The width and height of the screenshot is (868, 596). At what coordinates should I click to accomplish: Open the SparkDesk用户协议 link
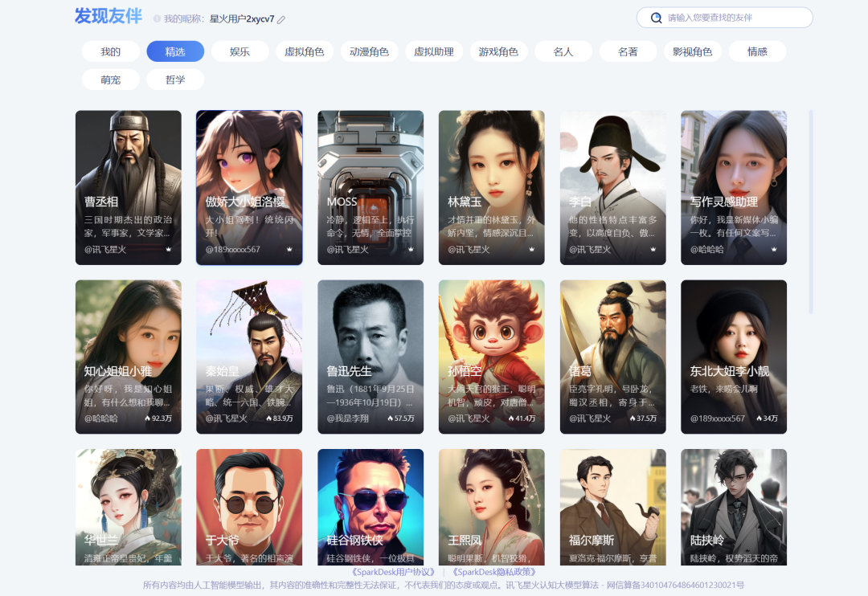394,572
